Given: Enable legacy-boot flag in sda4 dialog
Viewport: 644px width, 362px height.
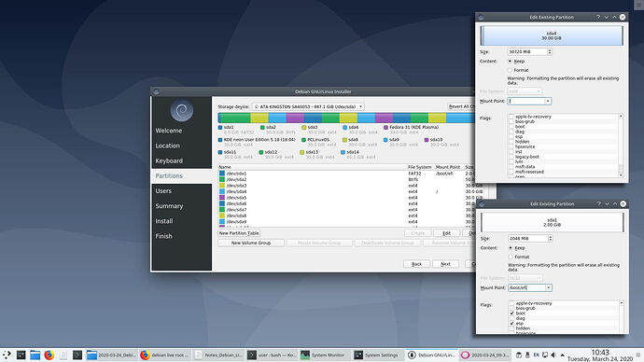Looking at the screenshot, I should coord(511,157).
